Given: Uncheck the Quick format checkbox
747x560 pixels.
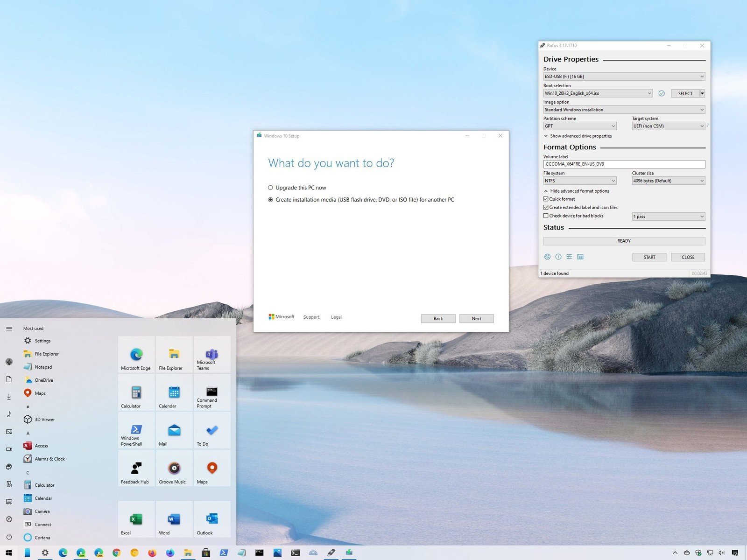Looking at the screenshot, I should (546, 199).
